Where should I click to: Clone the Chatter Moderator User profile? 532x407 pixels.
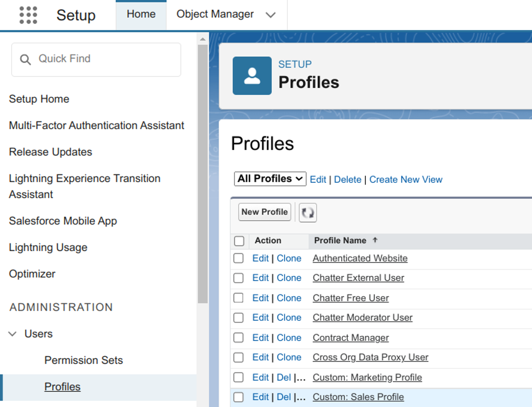tap(289, 318)
